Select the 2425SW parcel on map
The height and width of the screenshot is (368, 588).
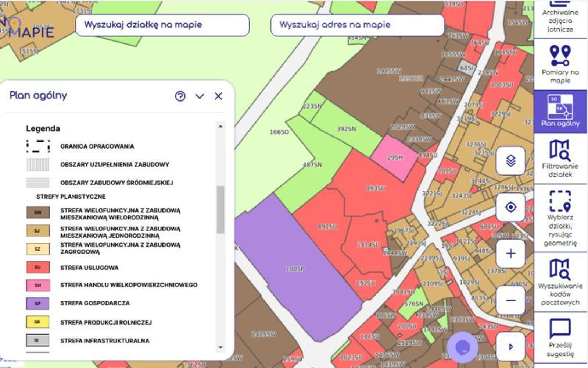point(264,335)
